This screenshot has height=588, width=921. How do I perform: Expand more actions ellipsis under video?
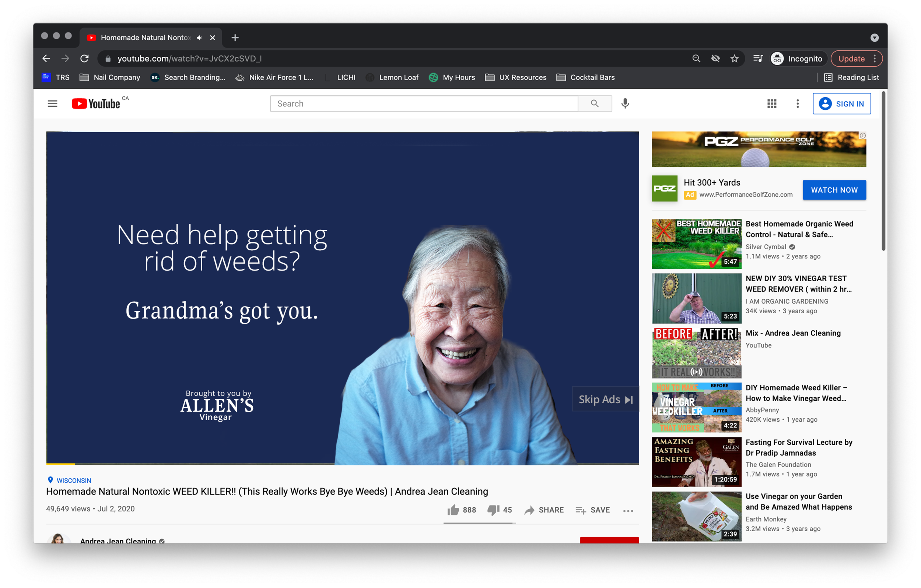pyautogui.click(x=628, y=511)
